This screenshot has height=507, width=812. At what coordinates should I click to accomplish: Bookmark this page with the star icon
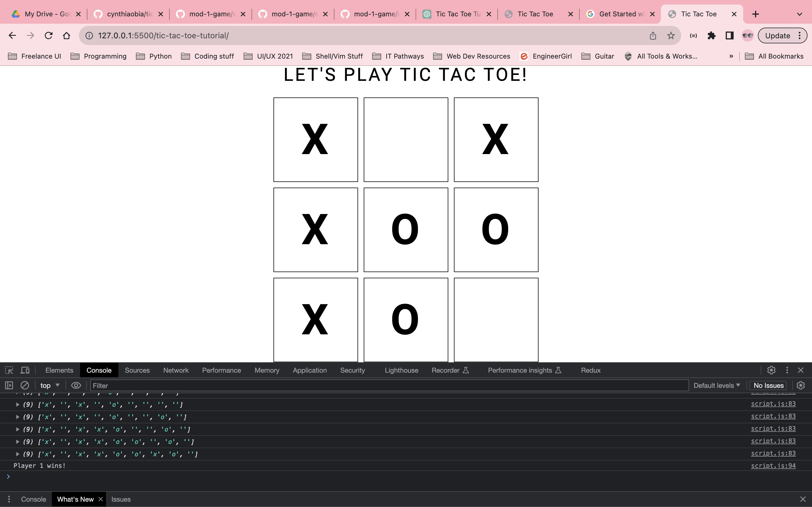pyautogui.click(x=671, y=35)
